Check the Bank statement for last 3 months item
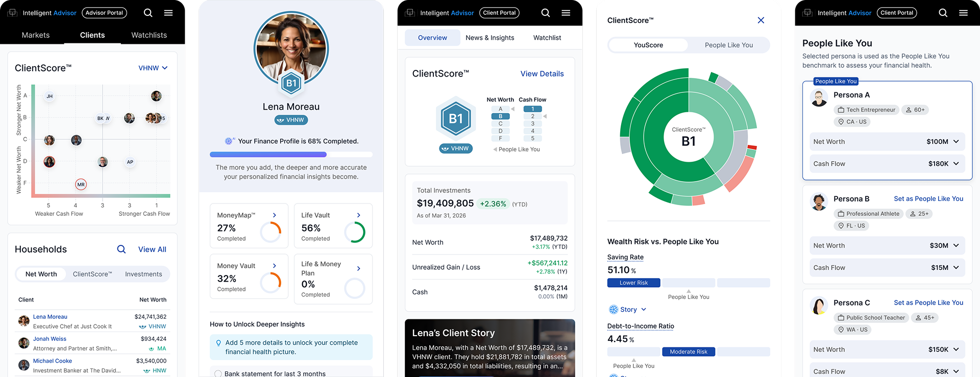Image resolution: width=980 pixels, height=377 pixels. (218, 374)
